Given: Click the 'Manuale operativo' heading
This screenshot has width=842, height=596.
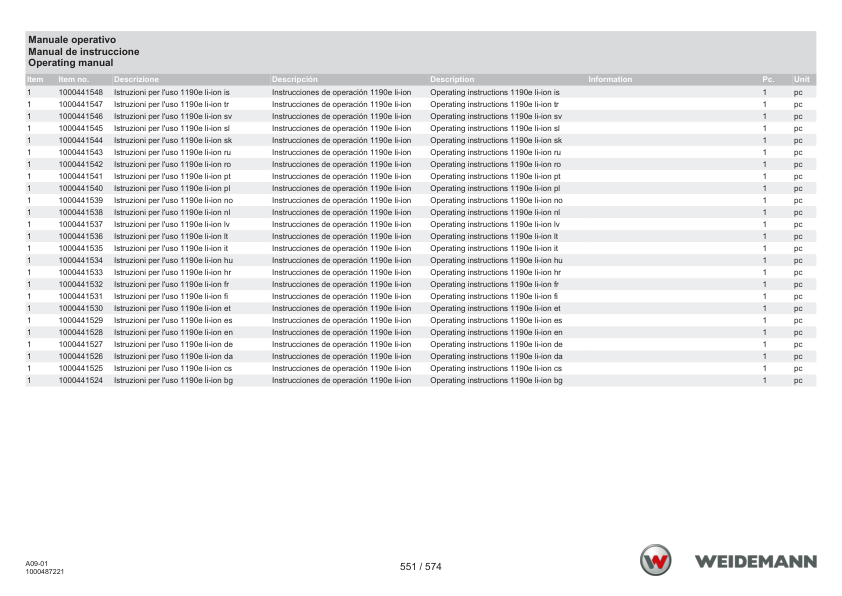Looking at the screenshot, I should pos(72,40).
